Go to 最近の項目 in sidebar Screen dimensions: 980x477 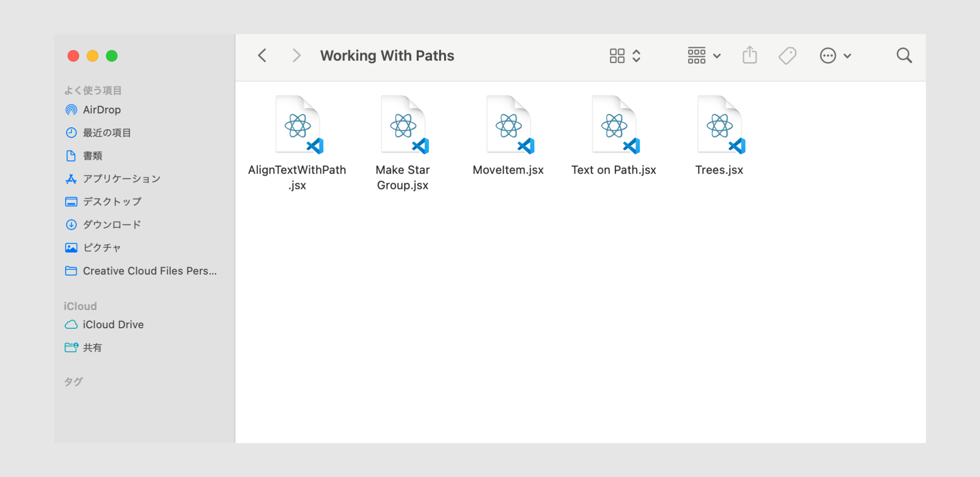click(x=107, y=133)
